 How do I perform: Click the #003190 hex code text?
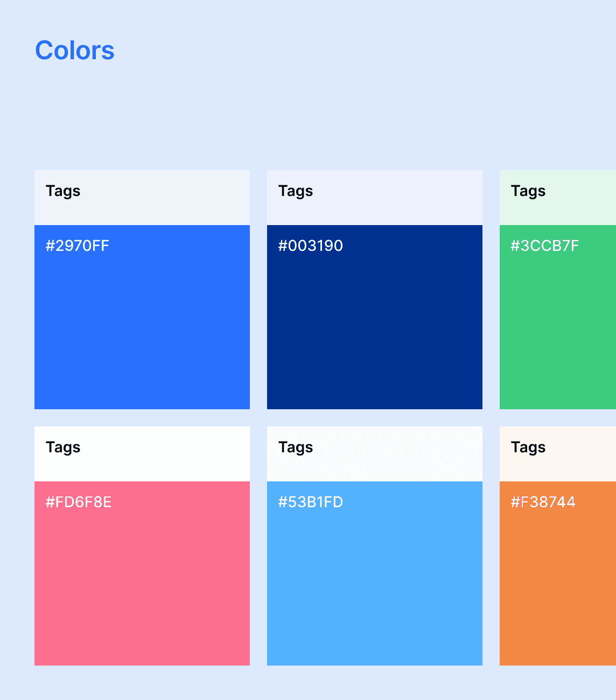(311, 246)
